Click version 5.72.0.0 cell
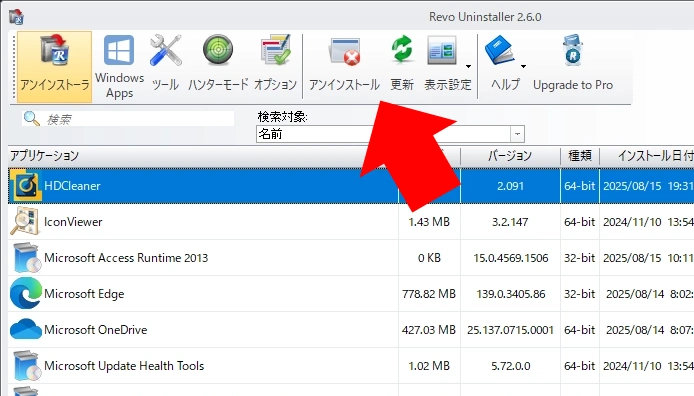The width and height of the screenshot is (694, 396). (510, 365)
